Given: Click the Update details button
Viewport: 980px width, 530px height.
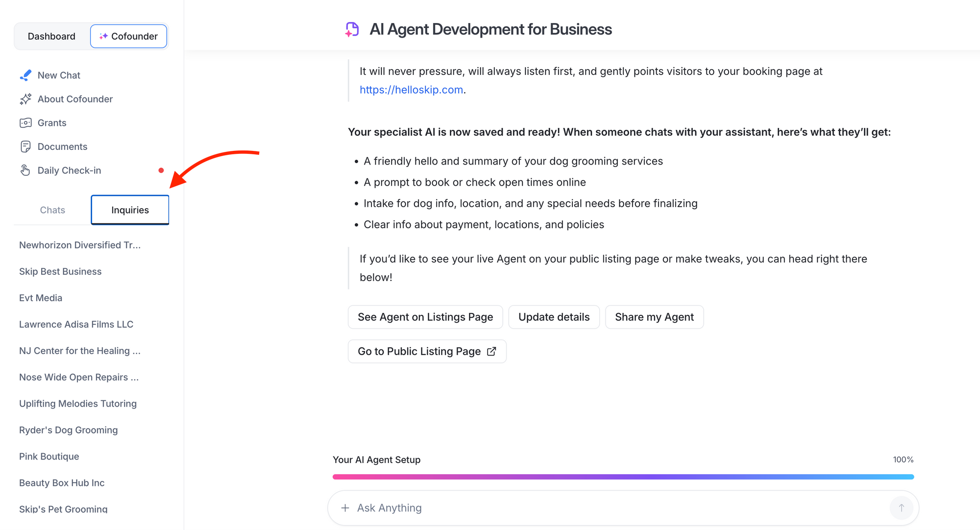Looking at the screenshot, I should 554,317.
